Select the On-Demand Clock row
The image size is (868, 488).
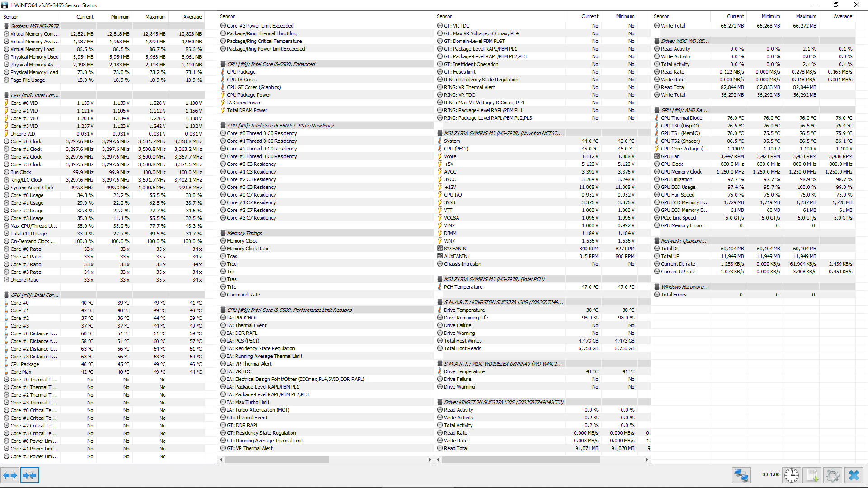[104, 241]
